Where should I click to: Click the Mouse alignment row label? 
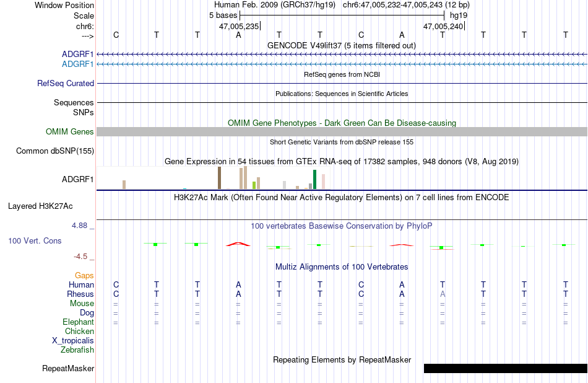82,304
